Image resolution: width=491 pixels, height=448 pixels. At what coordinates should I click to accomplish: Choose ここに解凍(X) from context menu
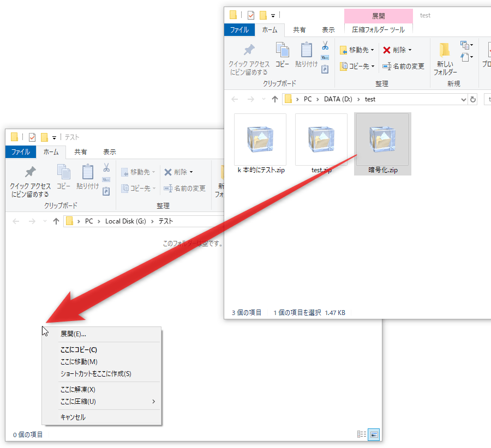click(x=101, y=390)
